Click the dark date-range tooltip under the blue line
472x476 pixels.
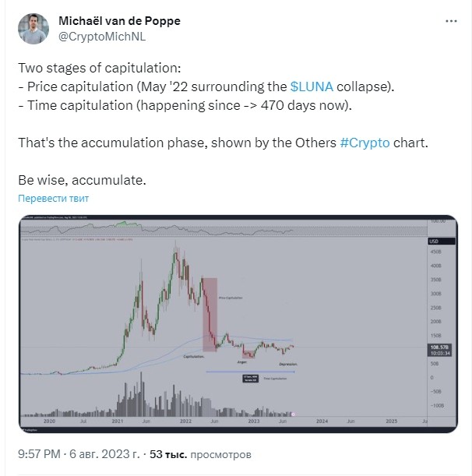pyautogui.click(x=251, y=379)
